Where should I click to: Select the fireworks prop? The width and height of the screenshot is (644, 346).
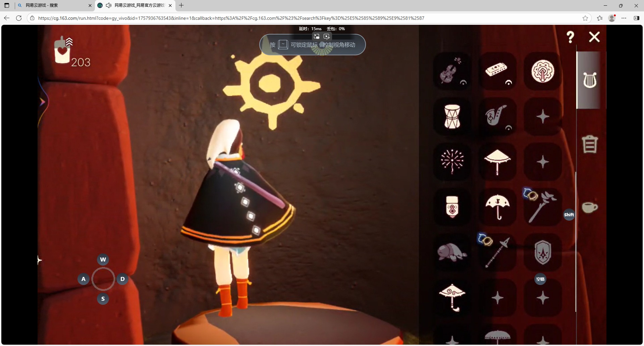[452, 162]
